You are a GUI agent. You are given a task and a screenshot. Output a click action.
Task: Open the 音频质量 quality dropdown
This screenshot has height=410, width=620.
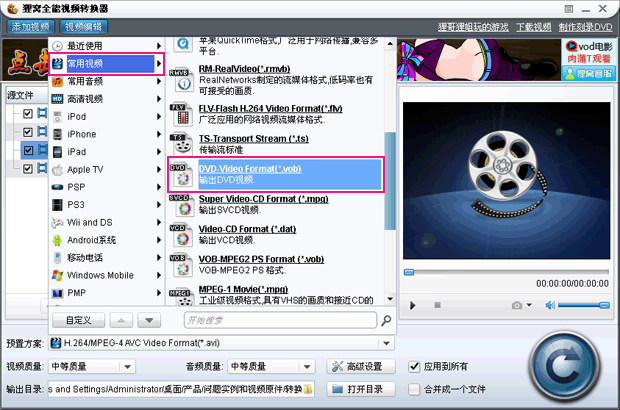pyautogui.click(x=316, y=366)
